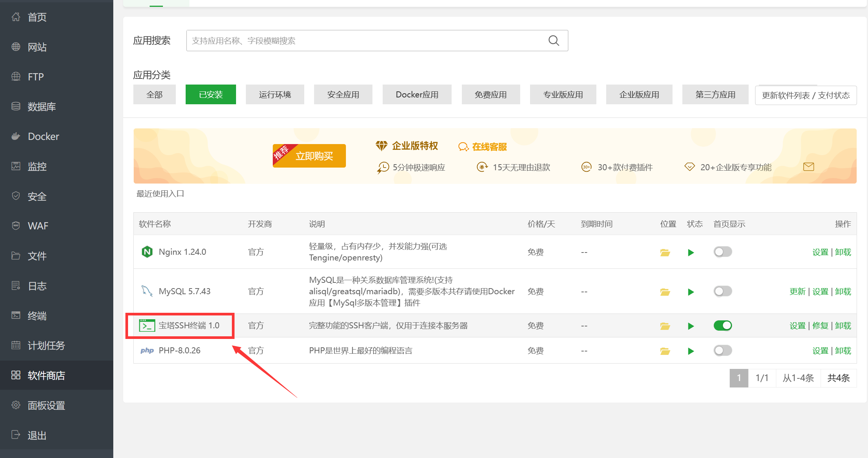This screenshot has height=458, width=868.
Task: Toggle homepage display for PHP-8.0.26
Action: click(x=723, y=350)
